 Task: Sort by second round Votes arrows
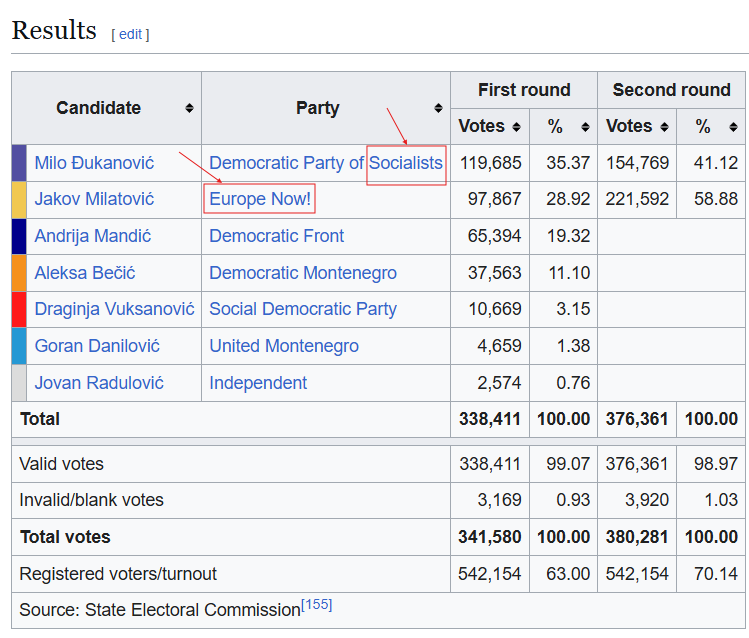click(664, 127)
